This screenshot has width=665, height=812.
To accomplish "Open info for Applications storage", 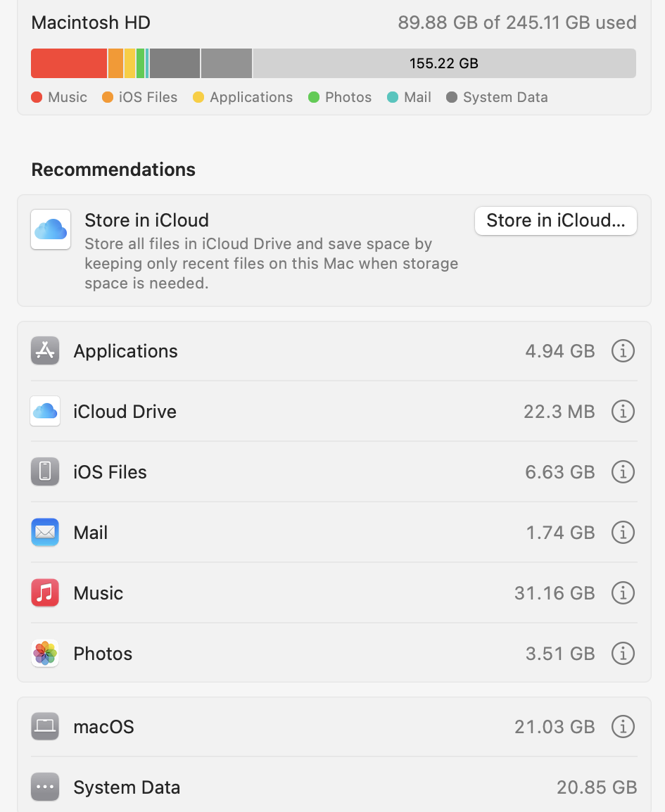I will 623,350.
